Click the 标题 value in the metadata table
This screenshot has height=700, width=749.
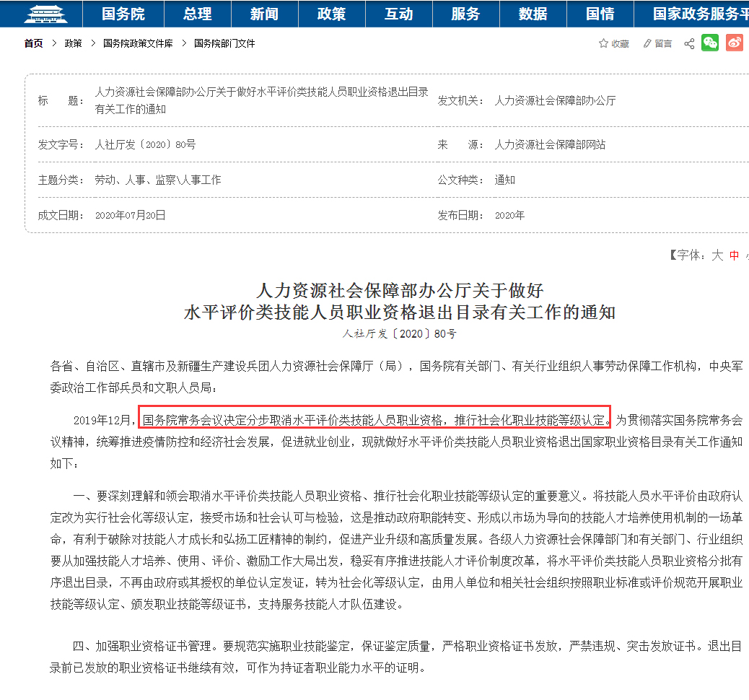point(261,100)
